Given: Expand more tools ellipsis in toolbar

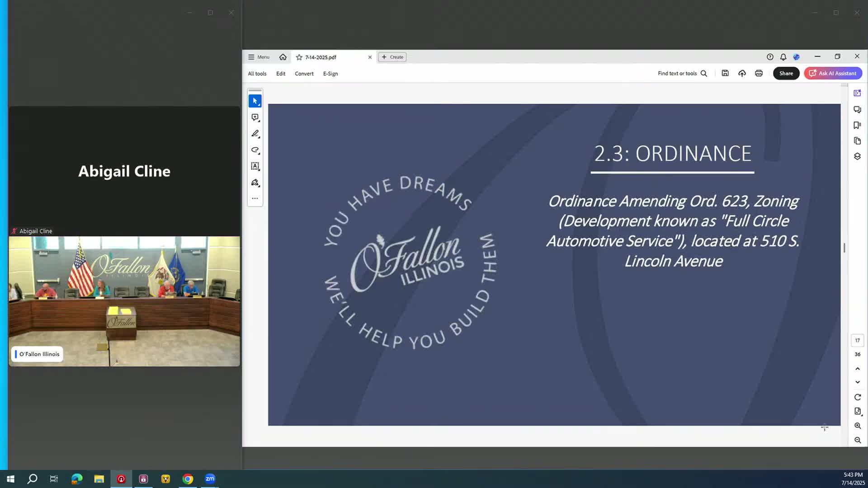Looking at the screenshot, I should [x=255, y=198].
